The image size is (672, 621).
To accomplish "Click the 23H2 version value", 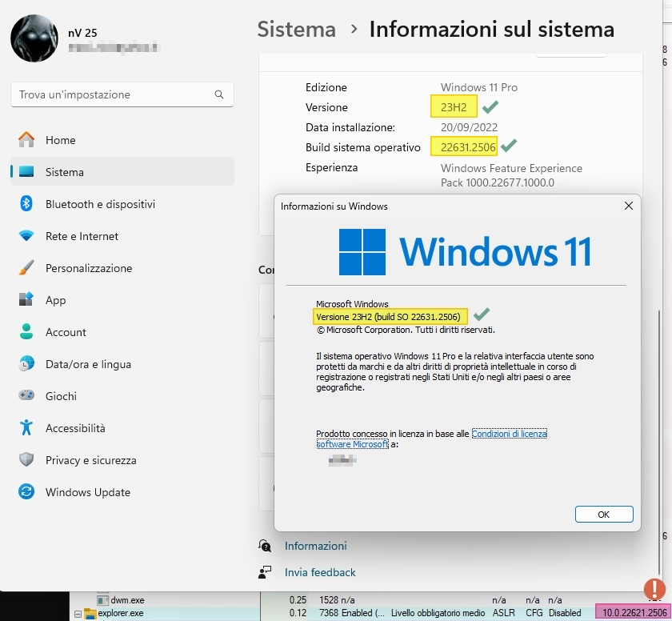I will pyautogui.click(x=454, y=106).
